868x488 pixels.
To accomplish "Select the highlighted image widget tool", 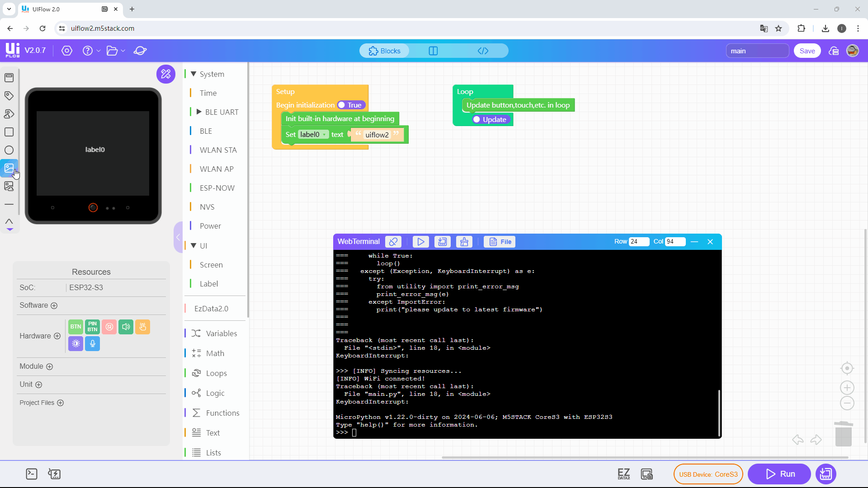I will point(9,168).
